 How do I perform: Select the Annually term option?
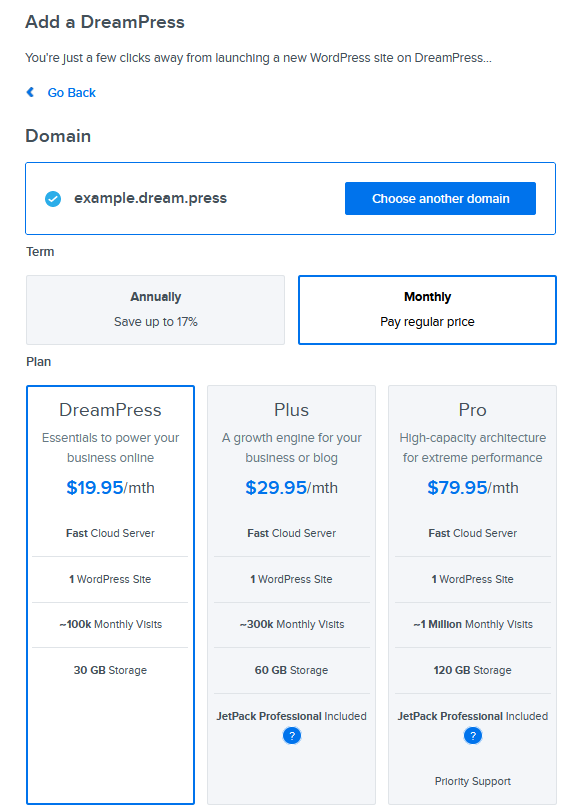coord(156,310)
